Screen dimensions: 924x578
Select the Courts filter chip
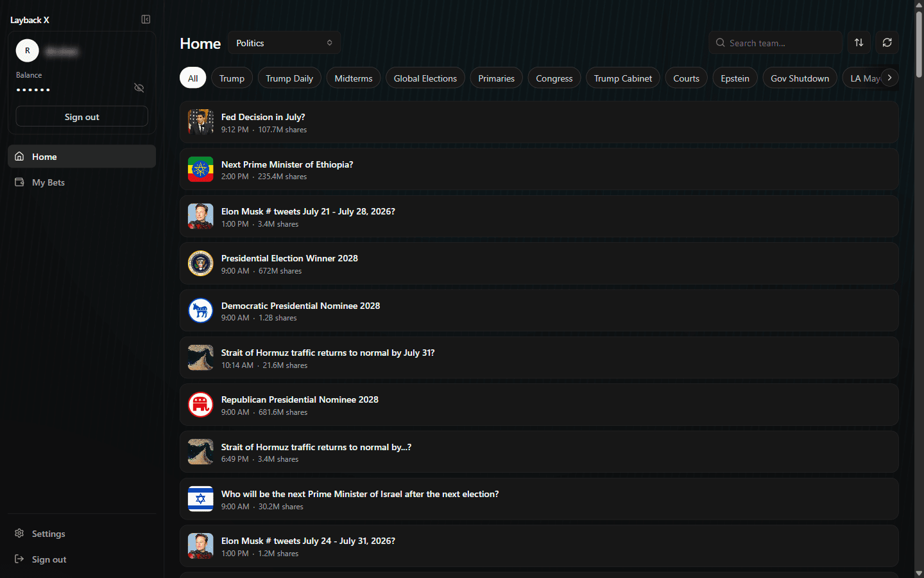pyautogui.click(x=687, y=78)
